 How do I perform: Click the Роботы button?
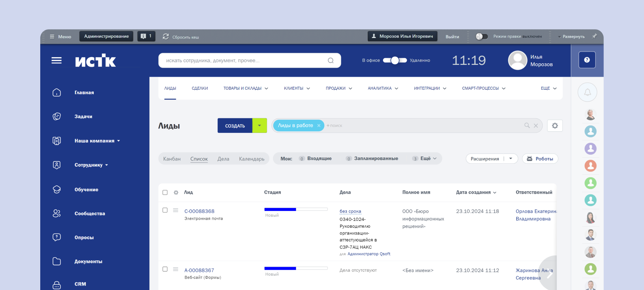(540, 159)
